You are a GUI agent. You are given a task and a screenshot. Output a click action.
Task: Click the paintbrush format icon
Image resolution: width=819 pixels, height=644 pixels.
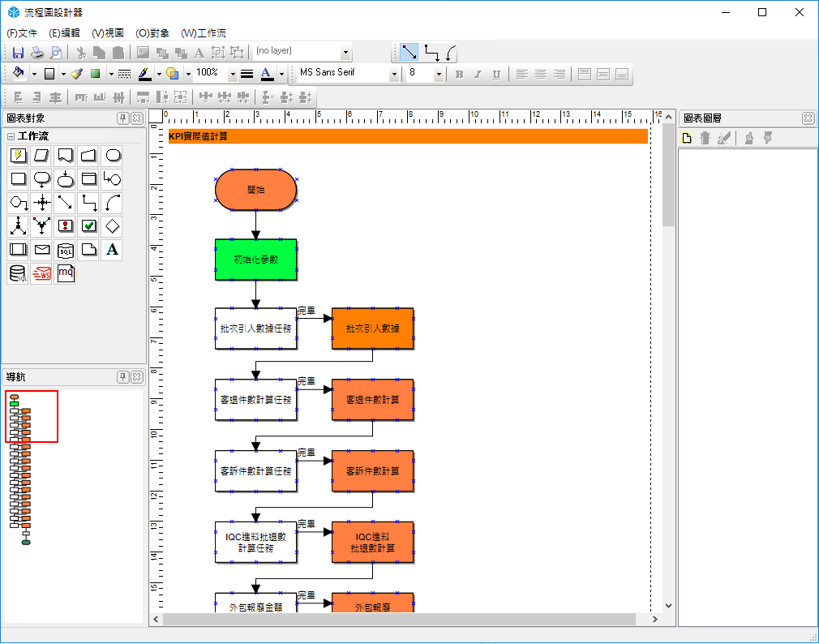click(x=77, y=74)
